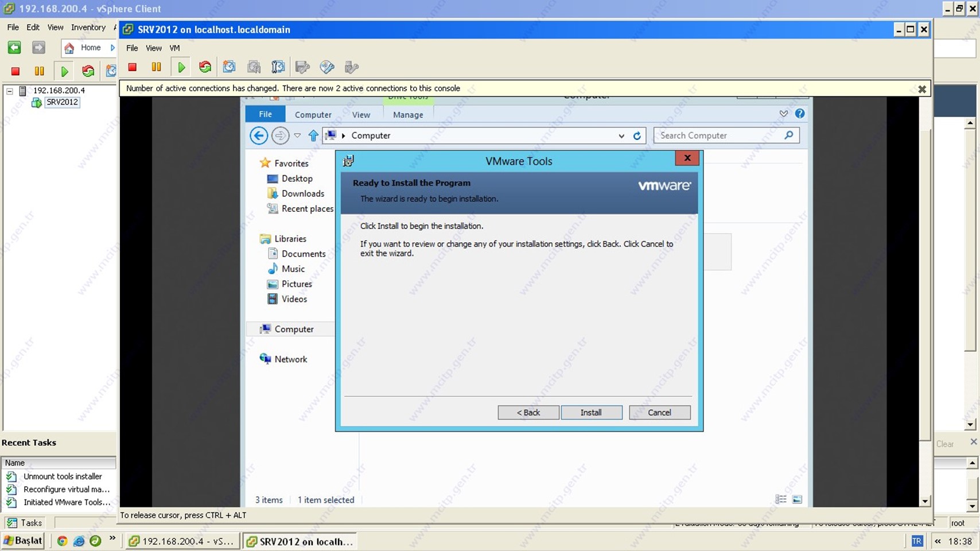The image size is (980, 551).
Task: Open Explorer help question mark icon
Action: (800, 114)
